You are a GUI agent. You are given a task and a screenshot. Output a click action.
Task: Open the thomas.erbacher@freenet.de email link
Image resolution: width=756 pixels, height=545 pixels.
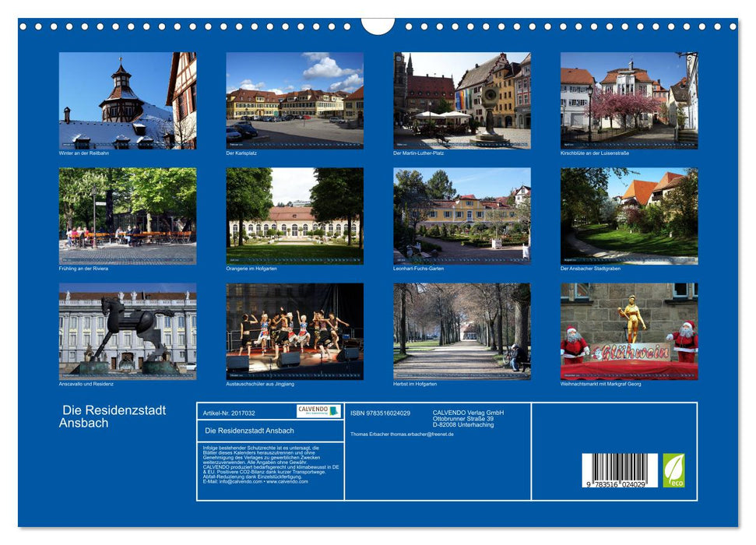pos(423,434)
